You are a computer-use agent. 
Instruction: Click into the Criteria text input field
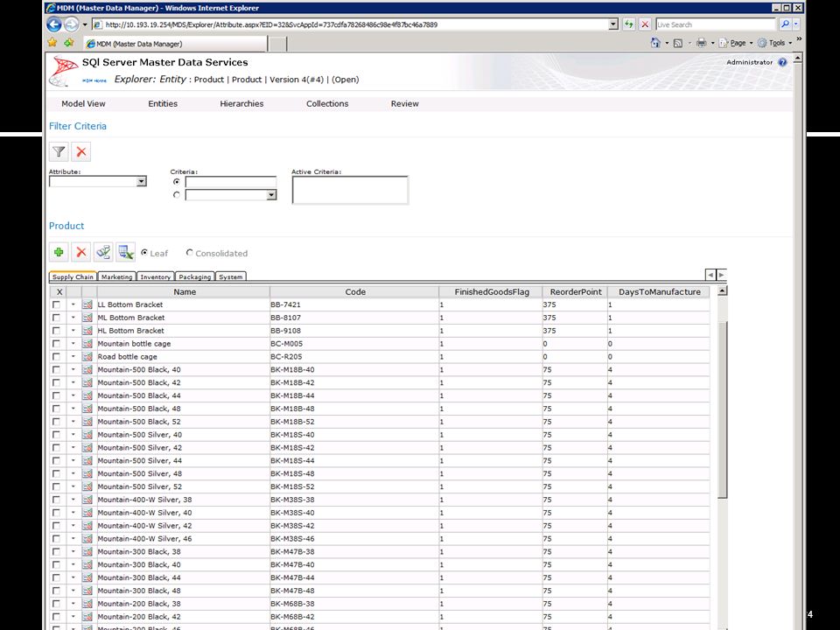231,182
